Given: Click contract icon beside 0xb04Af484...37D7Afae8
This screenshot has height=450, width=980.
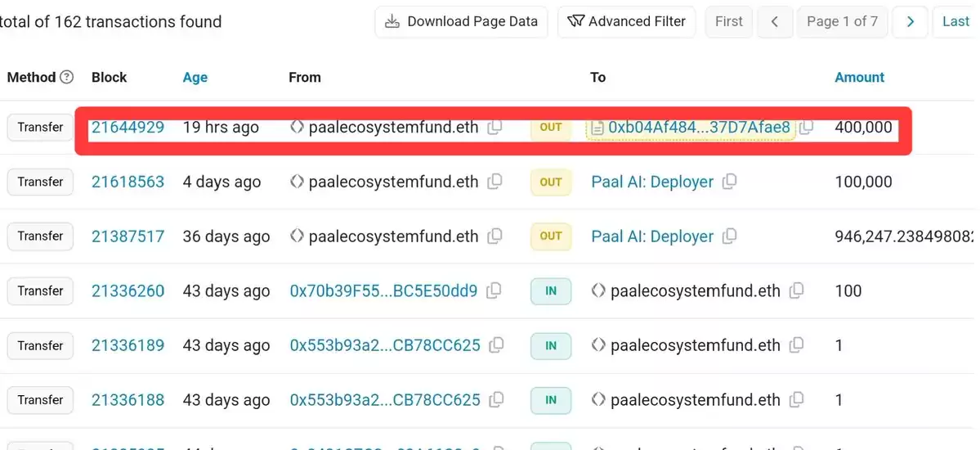Looking at the screenshot, I should (x=598, y=128).
